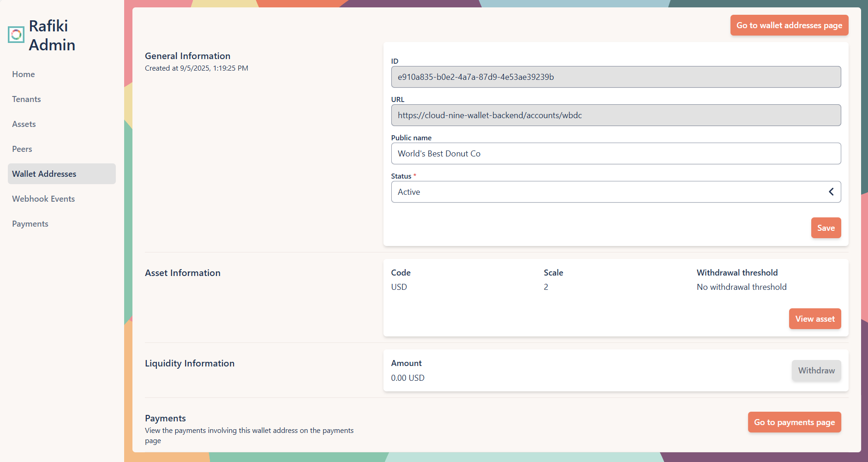Go to the Peers page
Screen dimensions: 868x462
click(x=22, y=149)
